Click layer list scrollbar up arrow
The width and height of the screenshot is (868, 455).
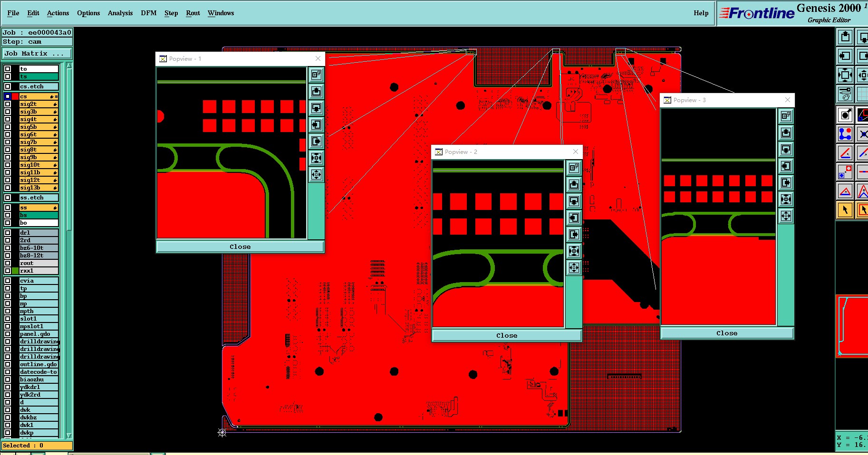tap(69, 65)
